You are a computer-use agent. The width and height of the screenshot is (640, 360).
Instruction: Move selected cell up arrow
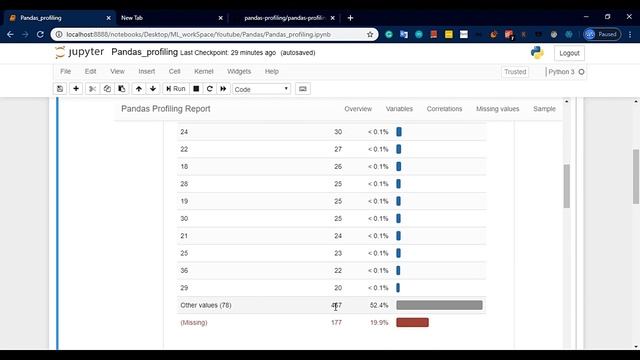point(139,89)
